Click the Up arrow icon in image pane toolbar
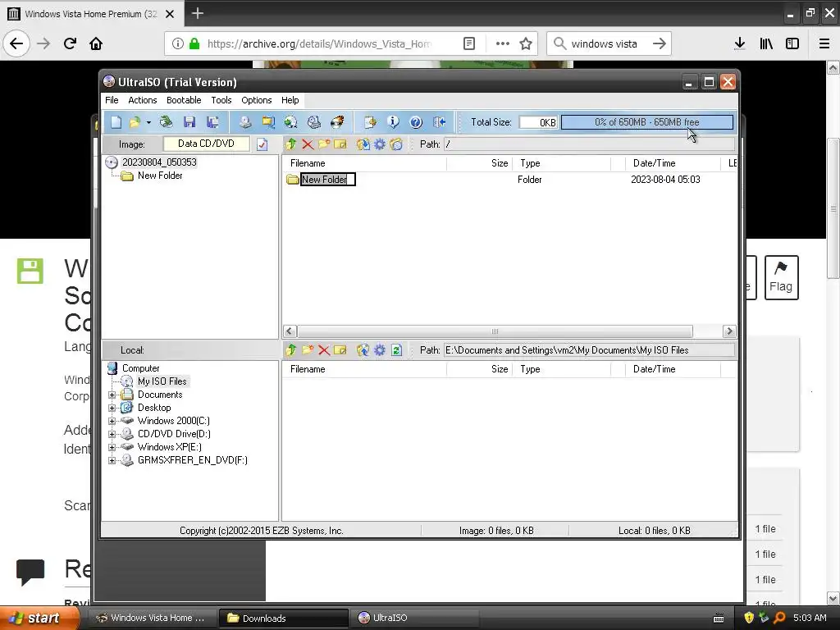Image resolution: width=840 pixels, height=630 pixels. [291, 144]
